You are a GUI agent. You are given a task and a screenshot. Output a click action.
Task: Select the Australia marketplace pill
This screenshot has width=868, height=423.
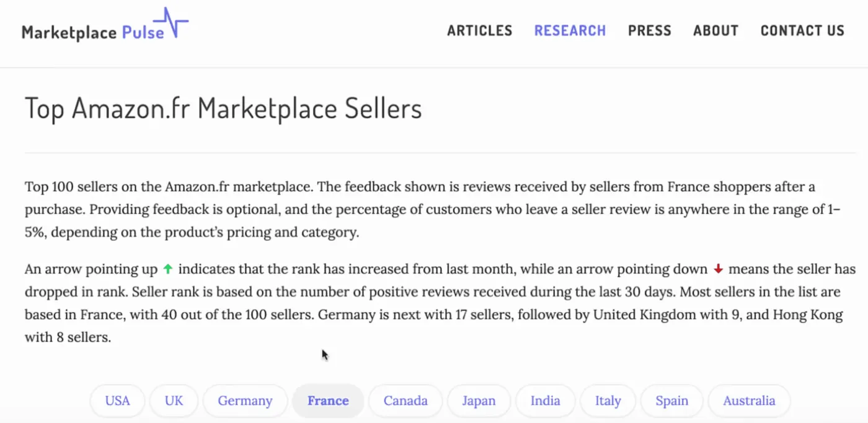[x=749, y=401]
